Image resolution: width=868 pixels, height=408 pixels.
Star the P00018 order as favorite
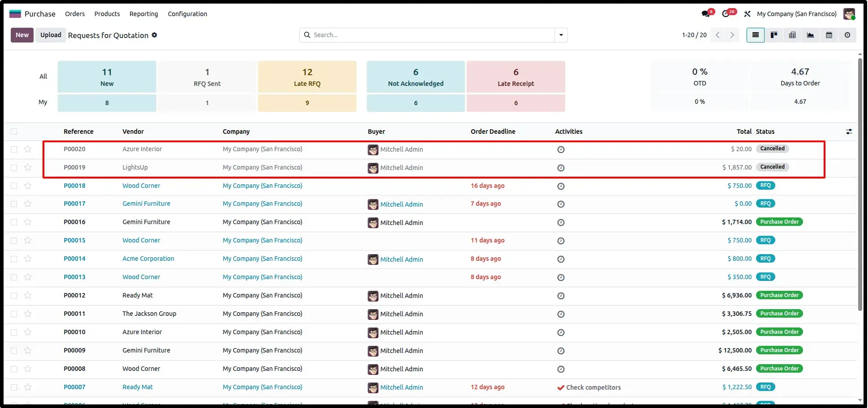(x=28, y=186)
